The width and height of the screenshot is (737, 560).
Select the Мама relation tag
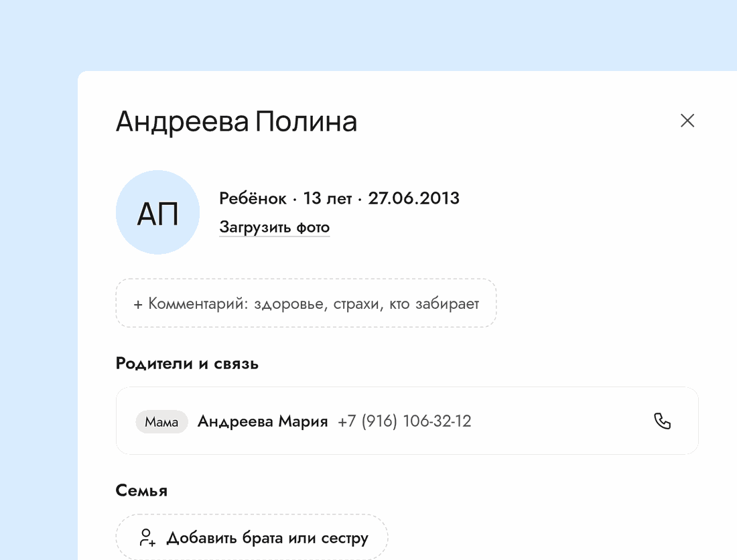pos(161,422)
